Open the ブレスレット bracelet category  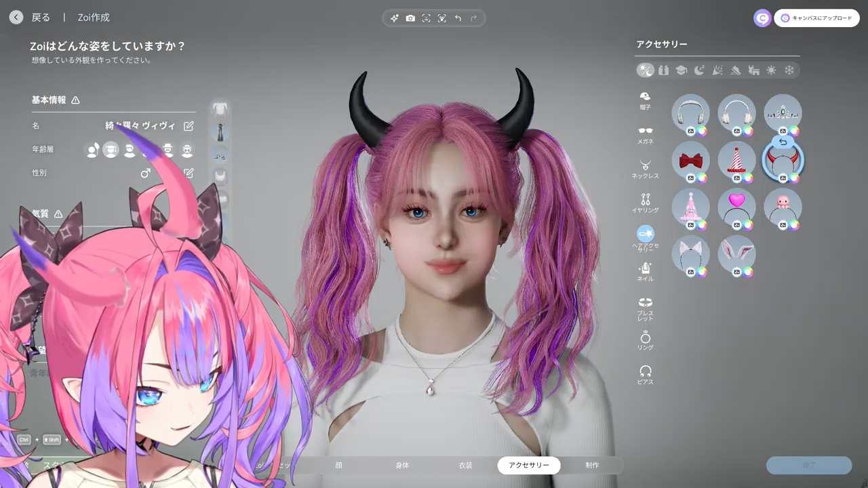point(645,307)
